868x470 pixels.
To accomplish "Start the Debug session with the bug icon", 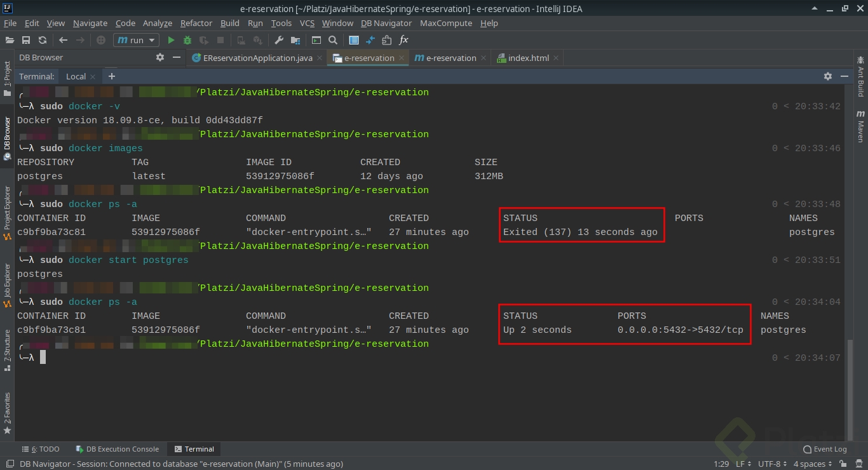I will 186,40.
